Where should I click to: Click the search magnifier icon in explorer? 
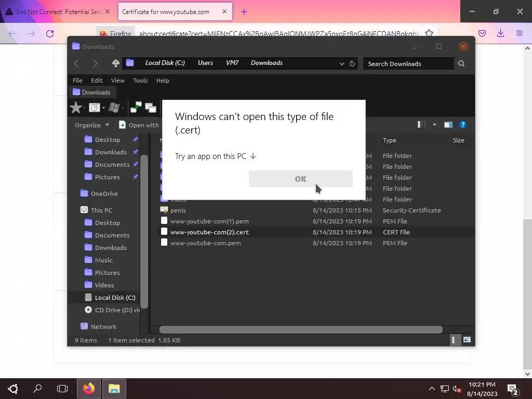tap(461, 63)
